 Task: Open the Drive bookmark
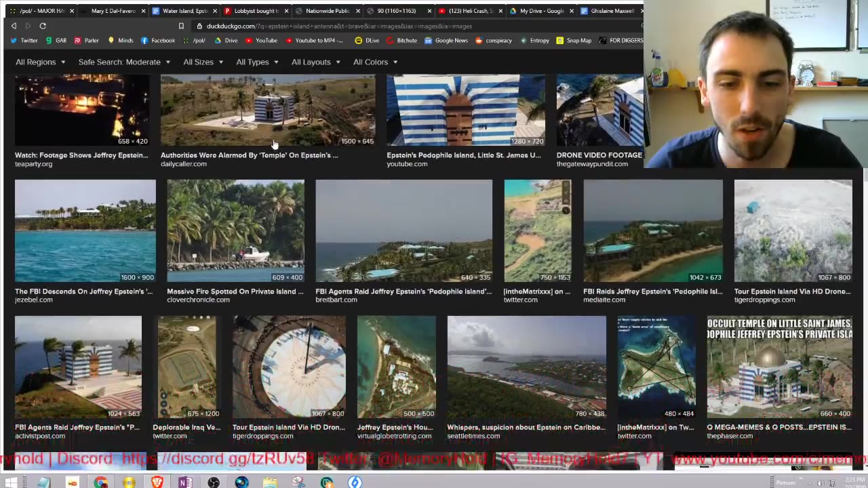coord(226,41)
